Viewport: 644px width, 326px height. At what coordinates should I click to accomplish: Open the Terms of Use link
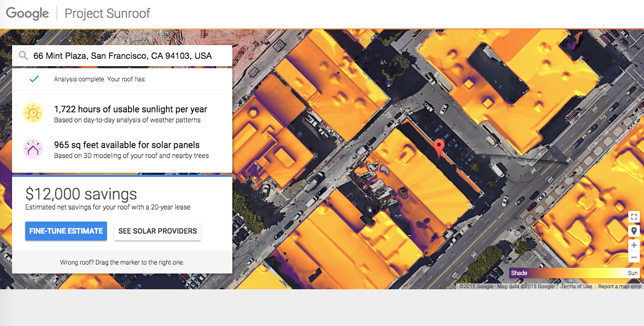[576, 287]
